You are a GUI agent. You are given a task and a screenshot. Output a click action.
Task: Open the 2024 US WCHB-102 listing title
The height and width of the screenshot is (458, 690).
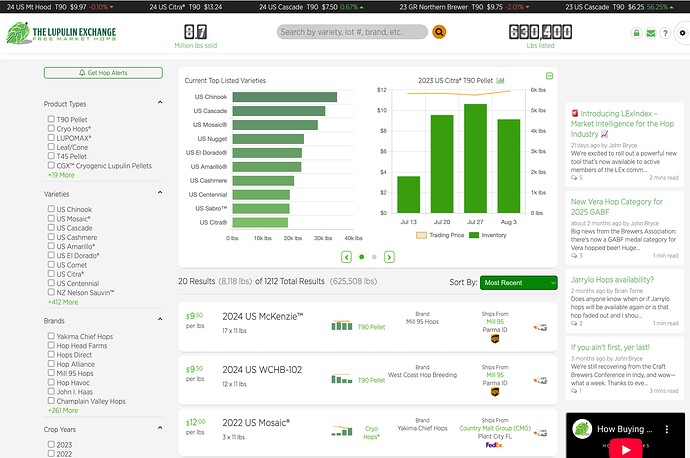262,370
